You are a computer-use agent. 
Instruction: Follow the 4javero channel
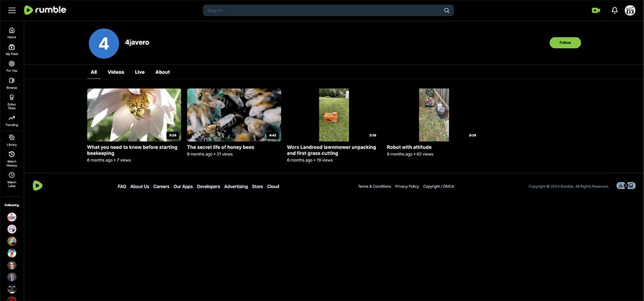click(565, 42)
